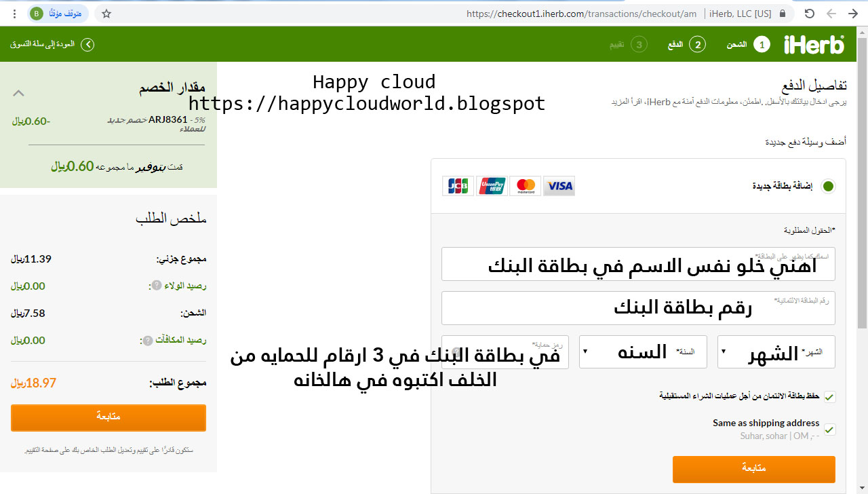Uncheck the Same as shipping address checkbox
The height and width of the screenshot is (494, 868).
coord(829,430)
